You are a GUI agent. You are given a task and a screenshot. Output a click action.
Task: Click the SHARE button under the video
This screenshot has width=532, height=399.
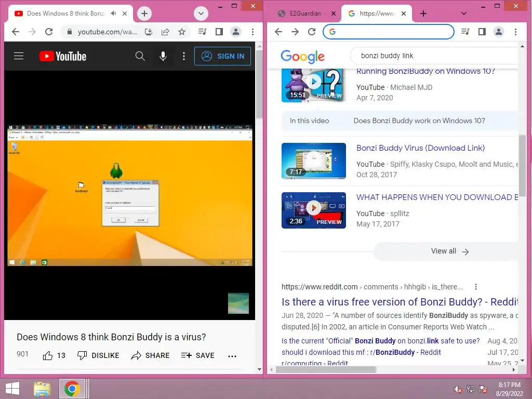tap(150, 355)
